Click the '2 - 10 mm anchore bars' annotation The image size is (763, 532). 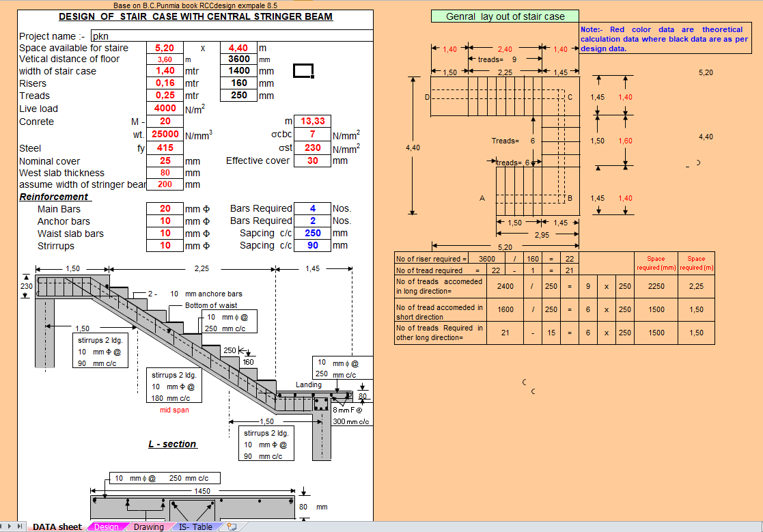click(195, 294)
